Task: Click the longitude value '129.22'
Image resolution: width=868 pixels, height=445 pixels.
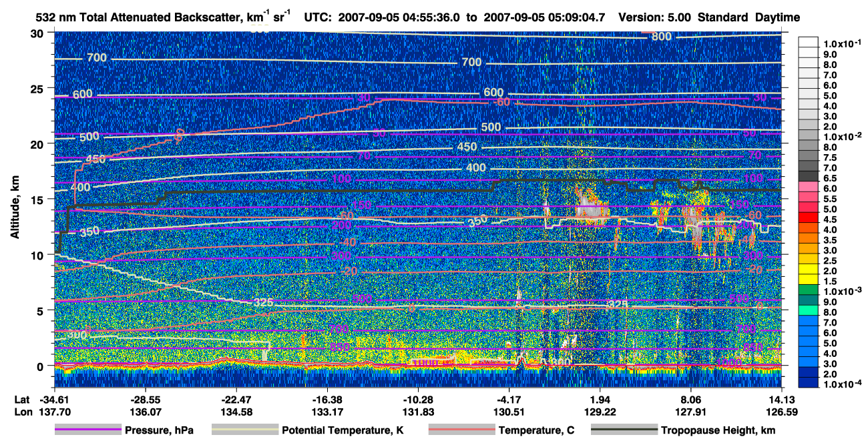Action: tap(600, 411)
